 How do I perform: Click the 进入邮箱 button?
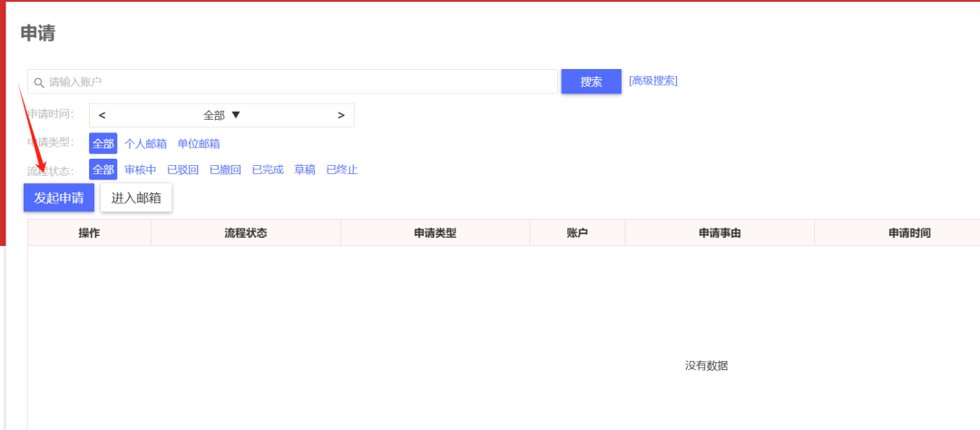(x=136, y=198)
